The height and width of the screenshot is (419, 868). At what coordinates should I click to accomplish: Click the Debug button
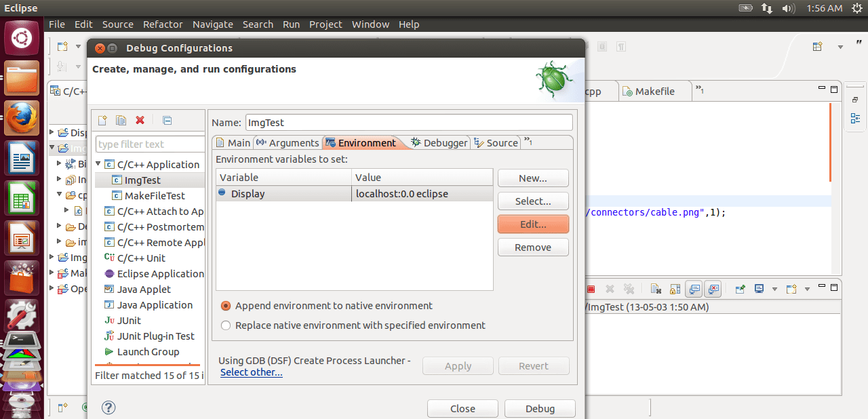(539, 408)
